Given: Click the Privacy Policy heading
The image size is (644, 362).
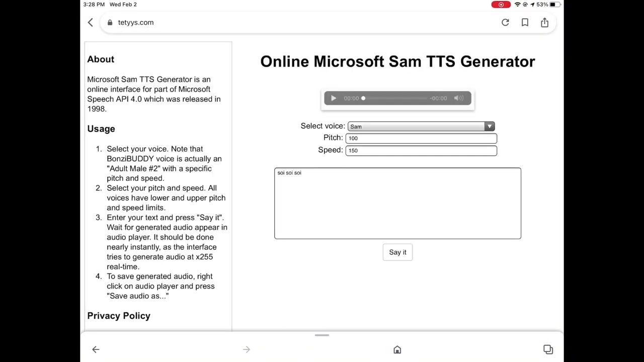Looking at the screenshot, I should coord(119,316).
